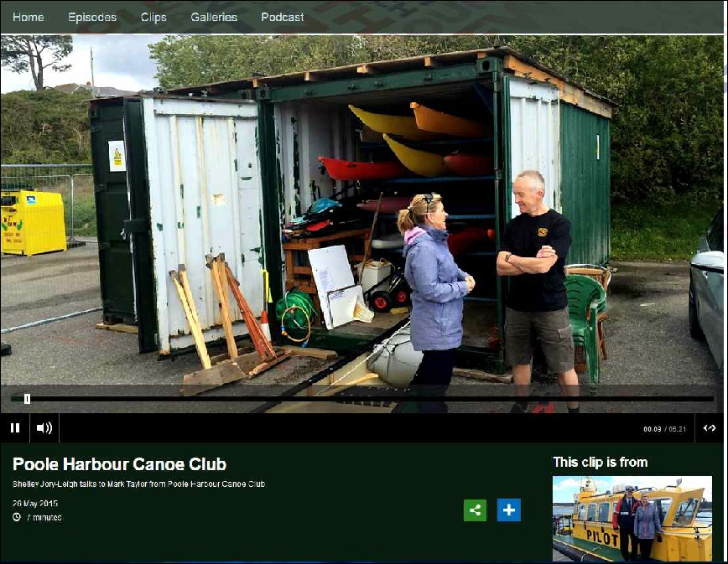Click the 'This clip is from' heading

[x=600, y=462]
